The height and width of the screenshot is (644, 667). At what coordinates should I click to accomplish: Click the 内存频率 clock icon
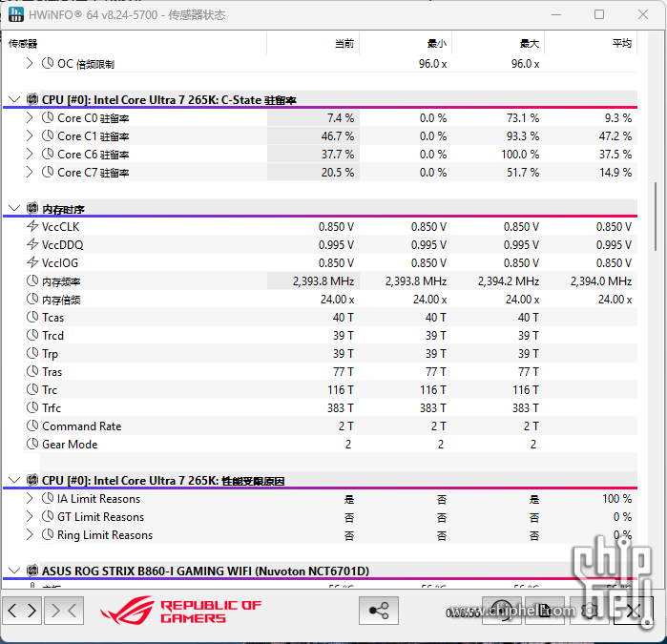(x=32, y=280)
